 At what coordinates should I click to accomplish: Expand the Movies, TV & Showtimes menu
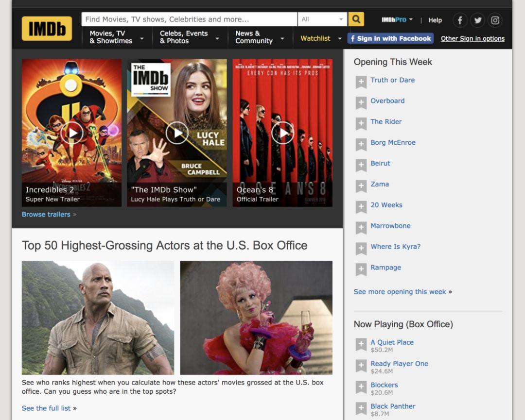point(116,37)
